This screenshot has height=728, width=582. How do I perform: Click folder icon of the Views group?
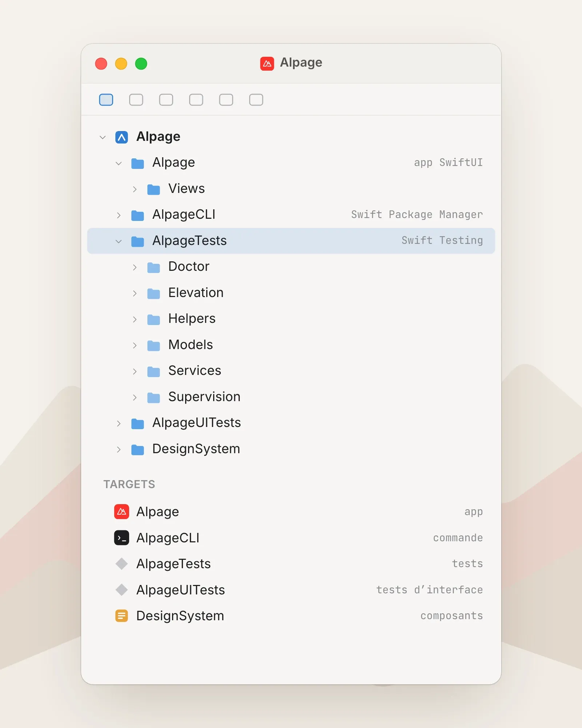(154, 189)
